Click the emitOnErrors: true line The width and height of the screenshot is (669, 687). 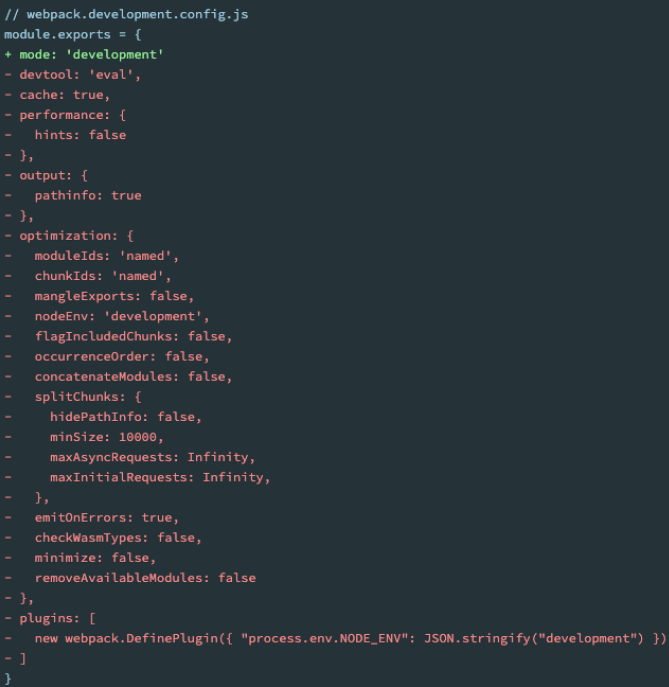(106, 517)
